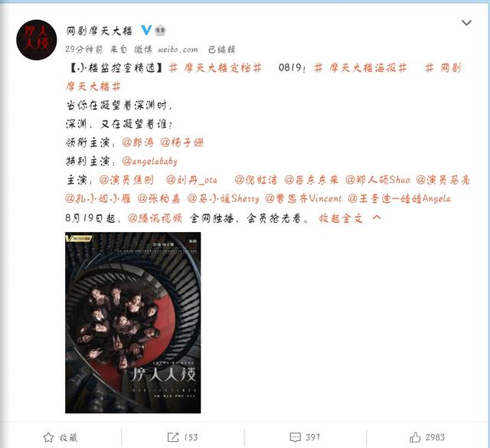Screen dimensions: 490x448
Task: Click the crown member badge icon
Action: (x=160, y=31)
